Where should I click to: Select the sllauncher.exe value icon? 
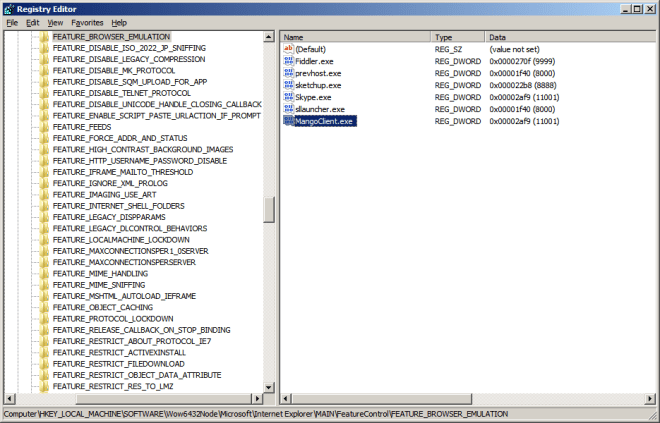click(289, 109)
